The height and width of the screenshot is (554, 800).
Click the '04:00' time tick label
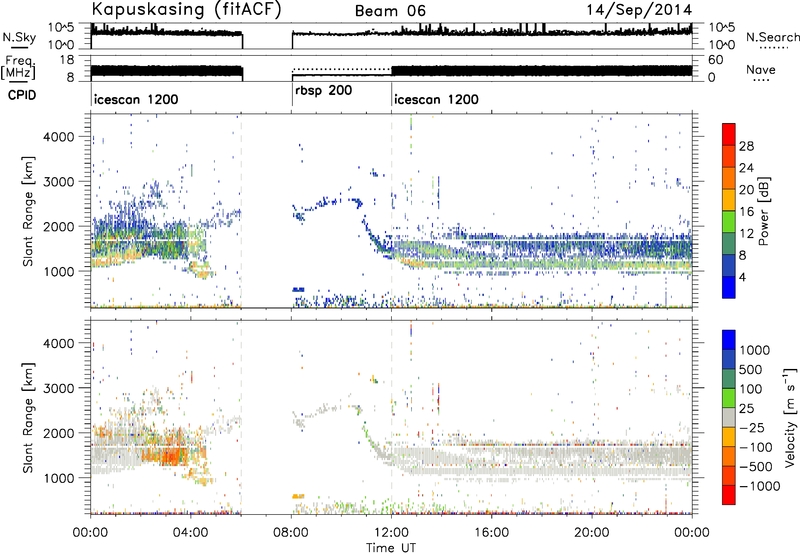pos(190,533)
